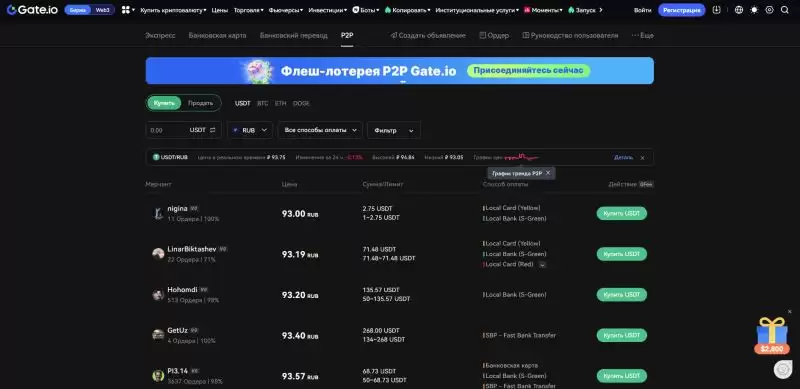Switch to Банковский перевод tab
The width and height of the screenshot is (800, 389).
[293, 35]
